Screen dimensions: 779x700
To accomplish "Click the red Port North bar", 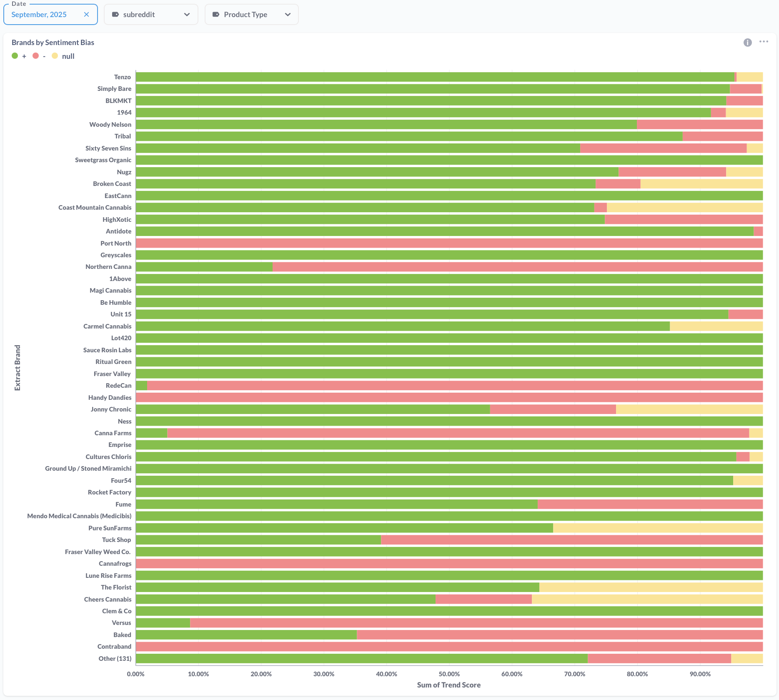I will coord(449,243).
